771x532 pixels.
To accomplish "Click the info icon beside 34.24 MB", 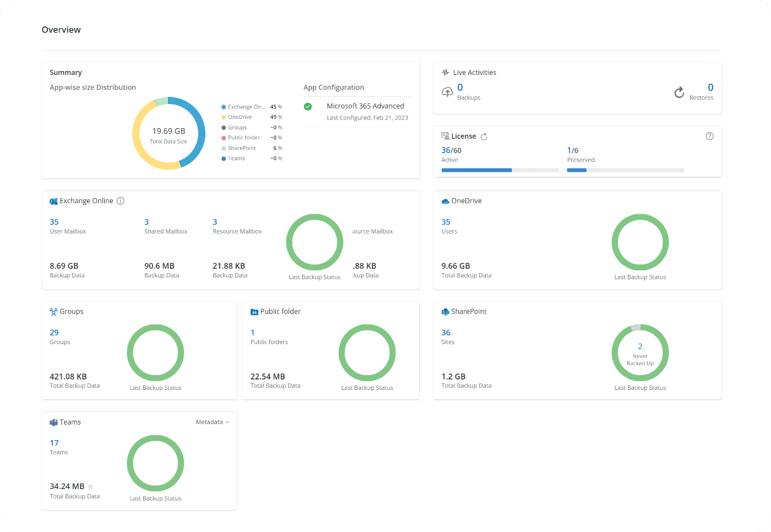I will [91, 487].
